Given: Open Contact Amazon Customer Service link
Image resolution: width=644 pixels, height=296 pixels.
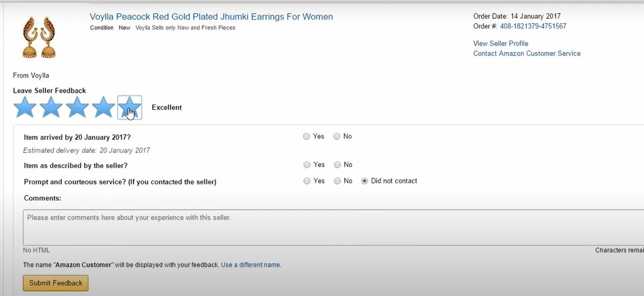Looking at the screenshot, I should [x=527, y=54].
